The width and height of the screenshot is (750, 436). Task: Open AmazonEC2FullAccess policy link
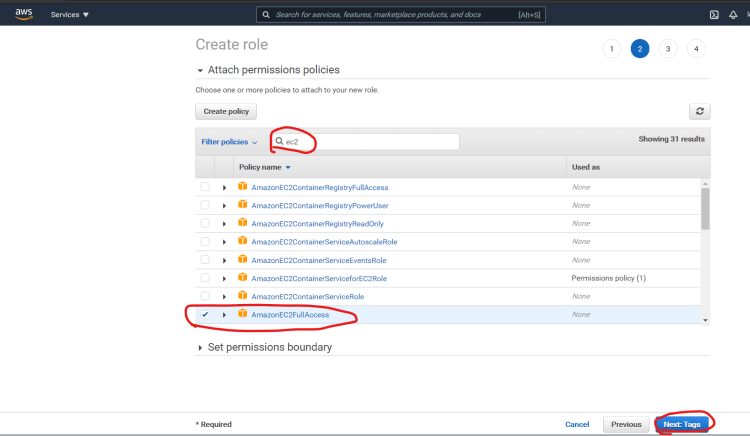(x=290, y=315)
